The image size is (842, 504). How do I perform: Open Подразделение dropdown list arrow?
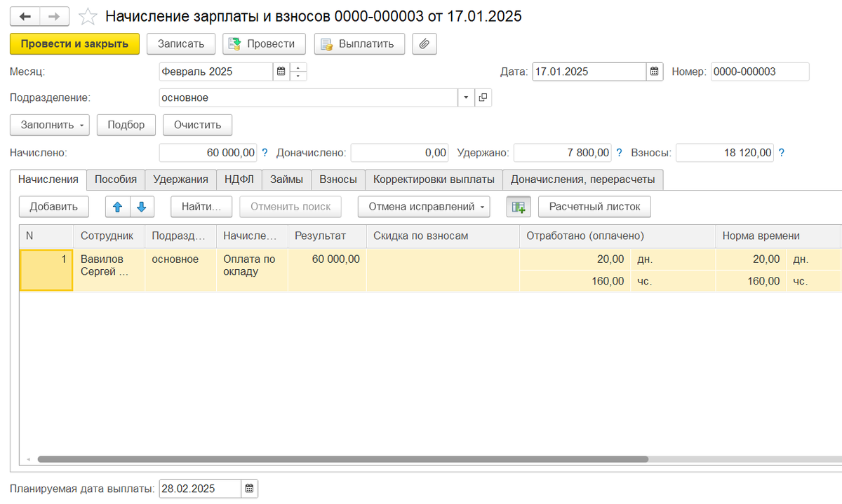(x=467, y=98)
